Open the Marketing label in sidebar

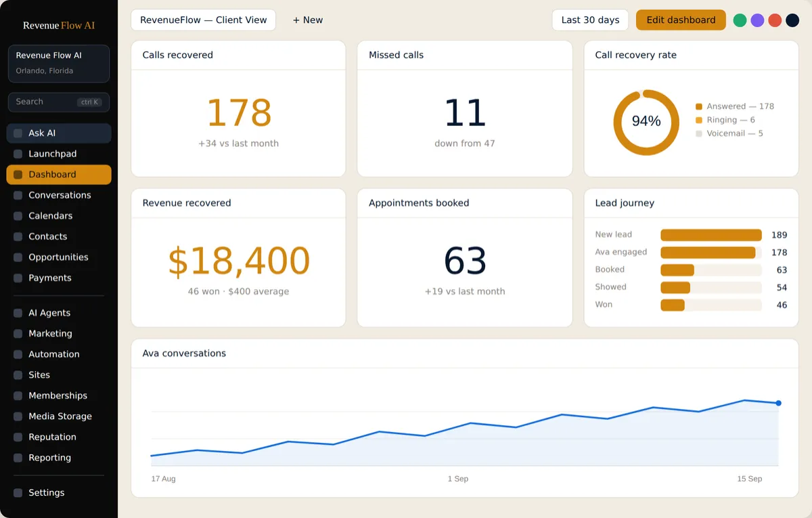50,334
